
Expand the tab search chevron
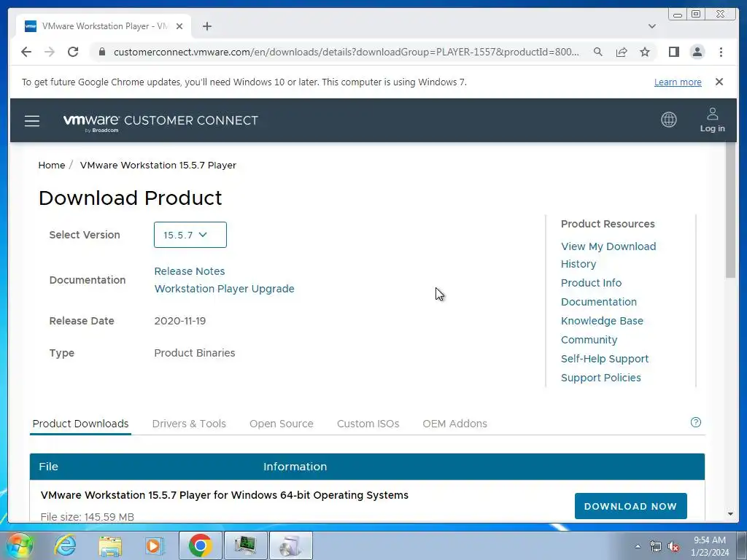coord(651,26)
